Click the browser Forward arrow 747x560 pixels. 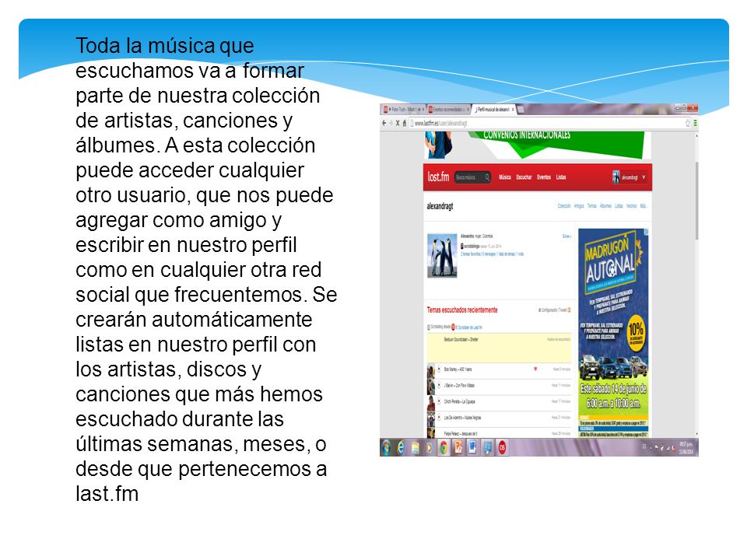[391, 123]
